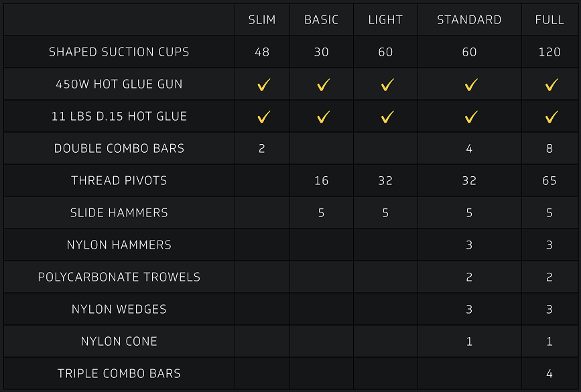Click the LIGHT checkmark for 11 LBS D.15 Hot Glue
The width and height of the screenshot is (581, 392).
pos(387,117)
